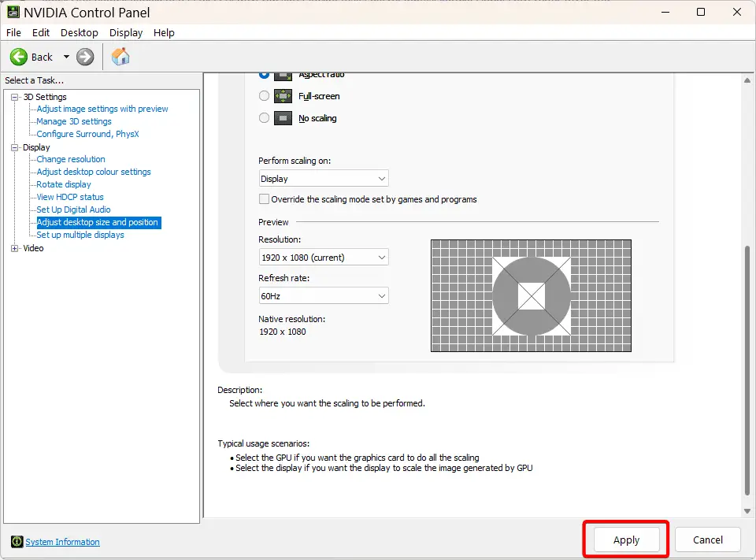Click the System Information NVIDIA icon
The height and width of the screenshot is (560, 756).
click(17, 542)
